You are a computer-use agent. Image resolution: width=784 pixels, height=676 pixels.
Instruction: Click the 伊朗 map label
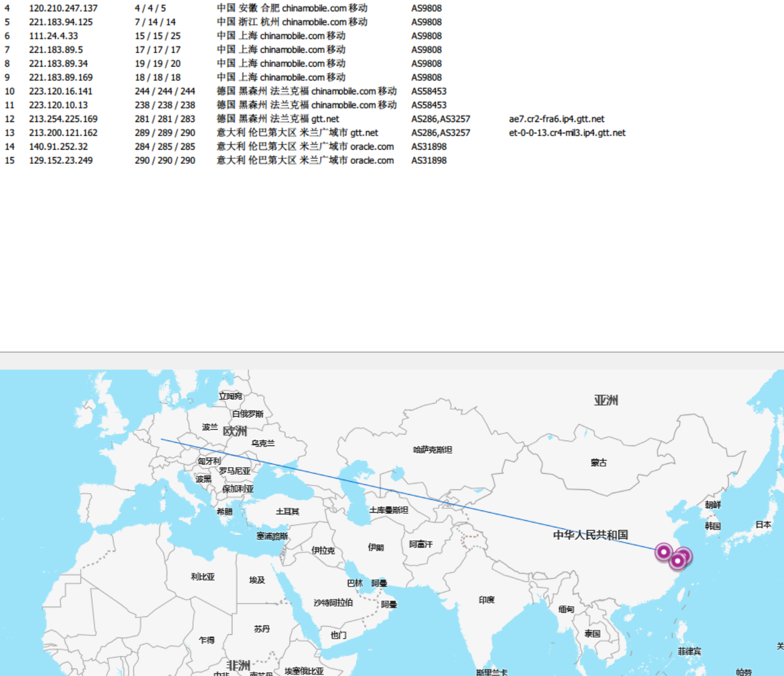click(376, 547)
